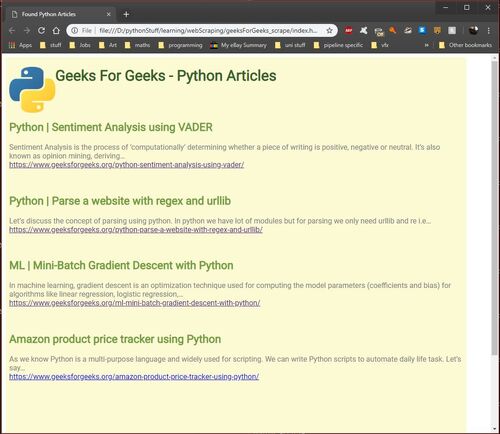
Task: Close the Found Python Articles tab
Action: [x=108, y=14]
